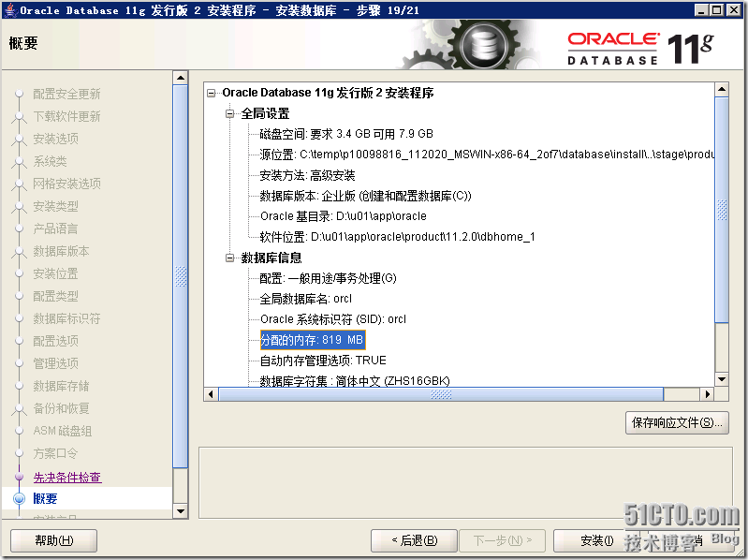Click the 安装位置 step
Image resolution: width=748 pixels, height=560 pixels.
(x=56, y=273)
